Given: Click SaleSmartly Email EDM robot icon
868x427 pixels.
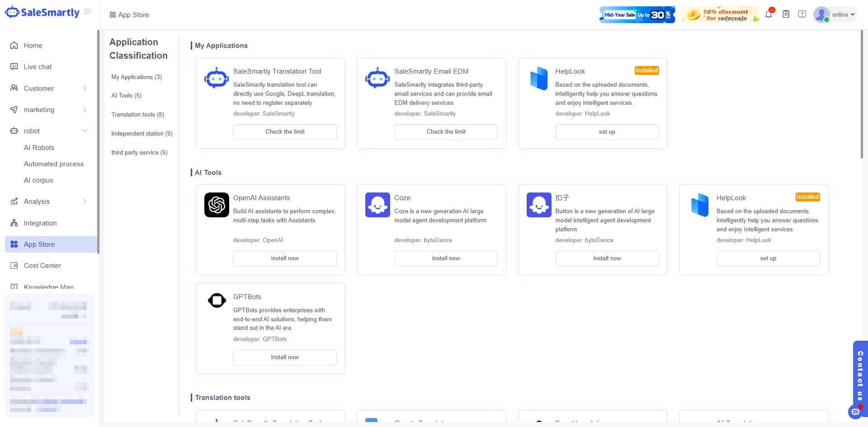Looking at the screenshot, I should (x=377, y=79).
